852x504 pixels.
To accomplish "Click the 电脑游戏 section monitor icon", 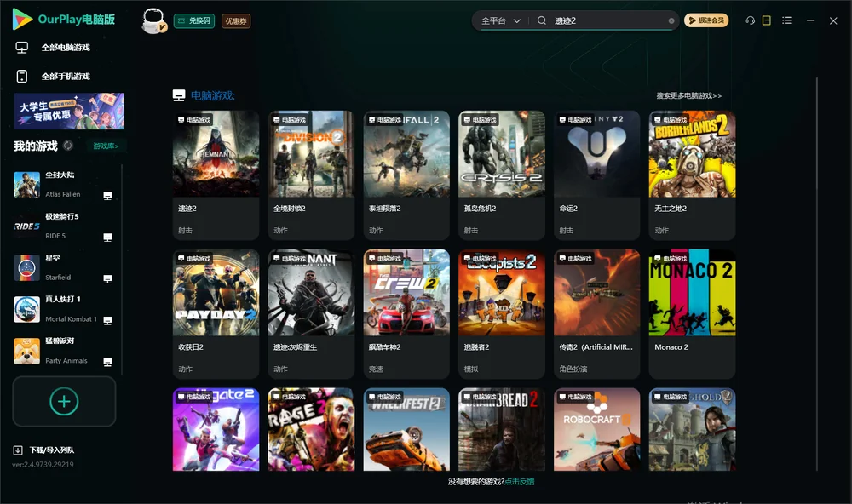I will [178, 95].
